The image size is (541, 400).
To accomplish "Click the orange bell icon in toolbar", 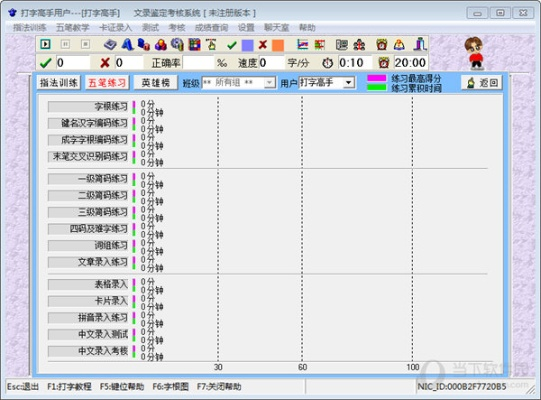I will click(399, 45).
